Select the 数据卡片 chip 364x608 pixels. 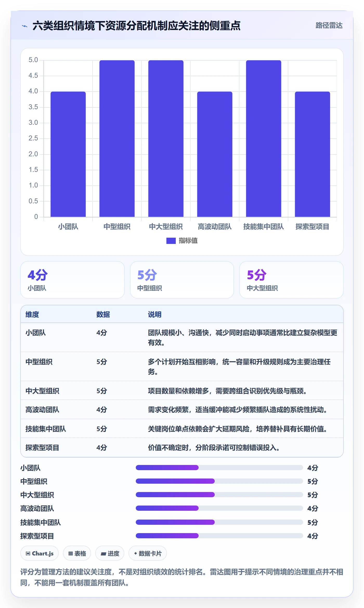(148, 553)
